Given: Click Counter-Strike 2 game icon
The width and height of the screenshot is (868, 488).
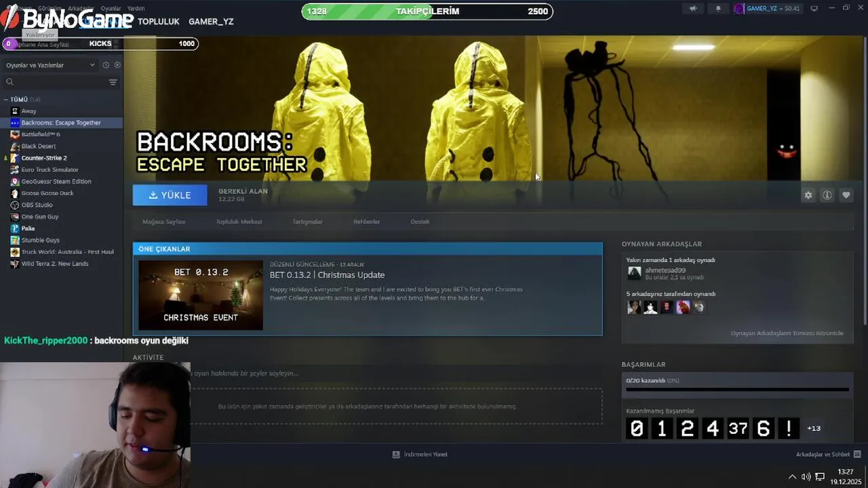Looking at the screenshot, I should (x=15, y=158).
